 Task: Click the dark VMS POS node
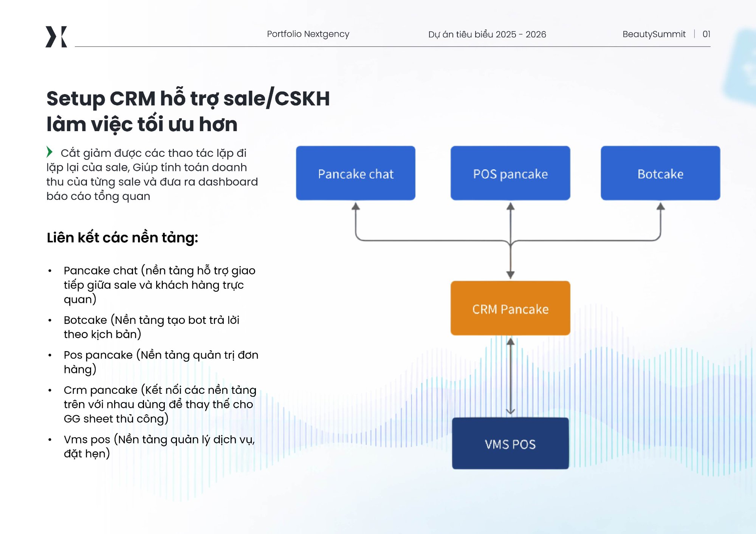point(510,444)
